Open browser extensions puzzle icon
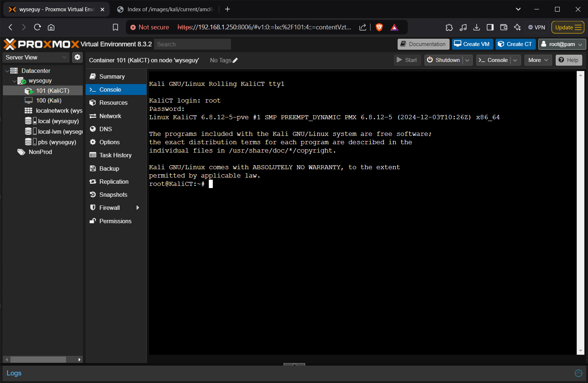Screen dimensions: 588x383 [449, 27]
